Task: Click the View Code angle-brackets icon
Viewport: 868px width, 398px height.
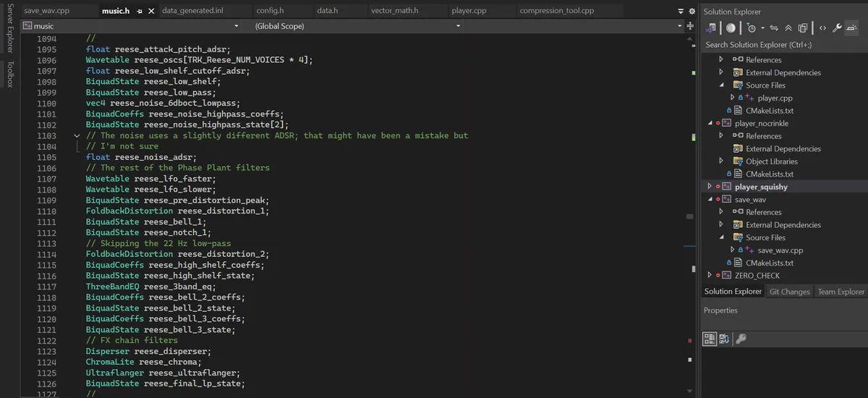Action: (822, 28)
